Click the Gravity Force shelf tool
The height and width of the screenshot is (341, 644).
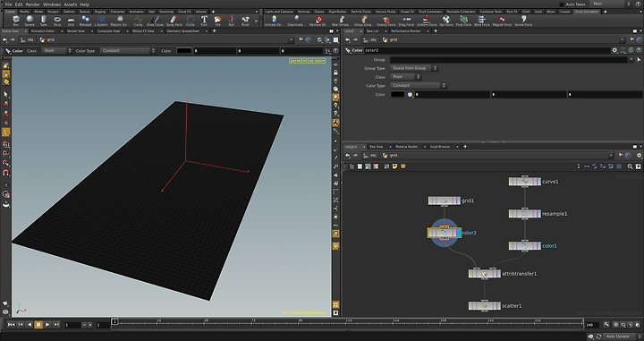[386, 21]
